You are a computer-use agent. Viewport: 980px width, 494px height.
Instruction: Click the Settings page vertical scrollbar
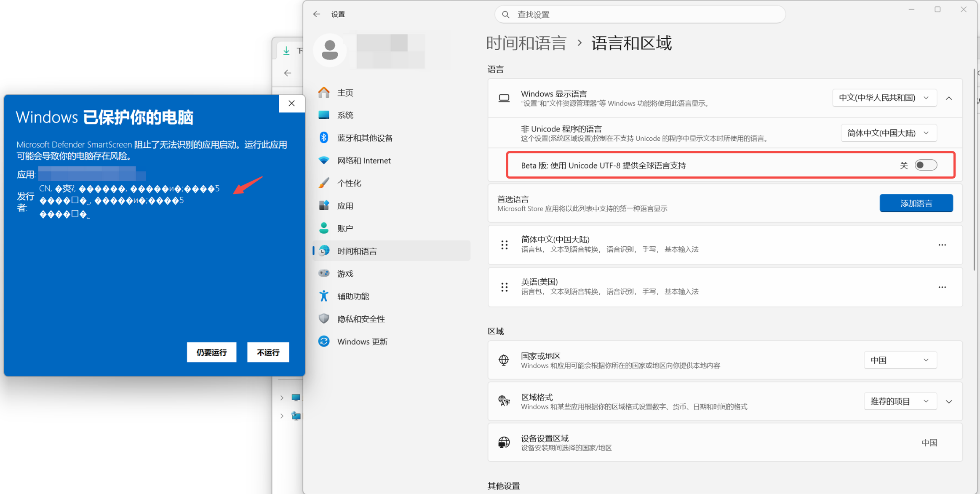(x=974, y=170)
